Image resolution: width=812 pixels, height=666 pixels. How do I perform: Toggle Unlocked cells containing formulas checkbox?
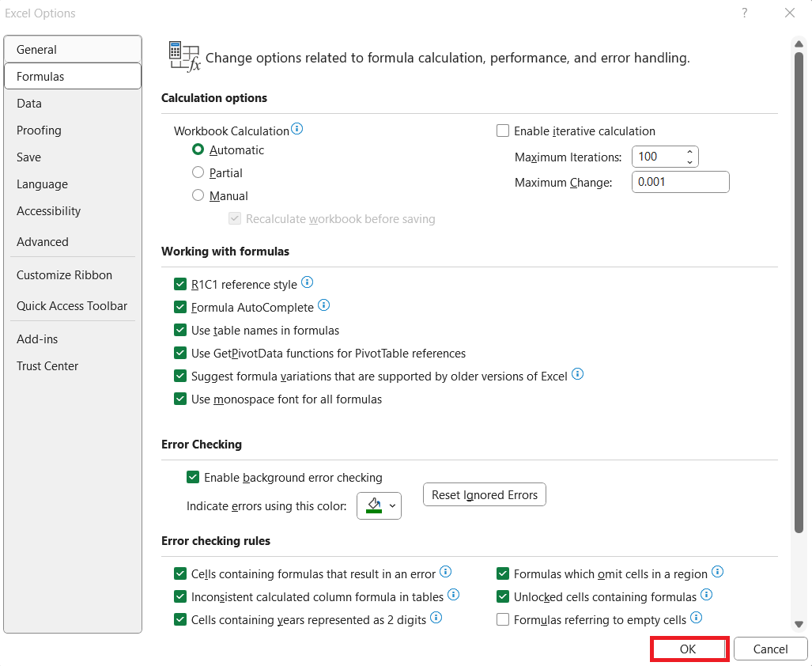503,596
